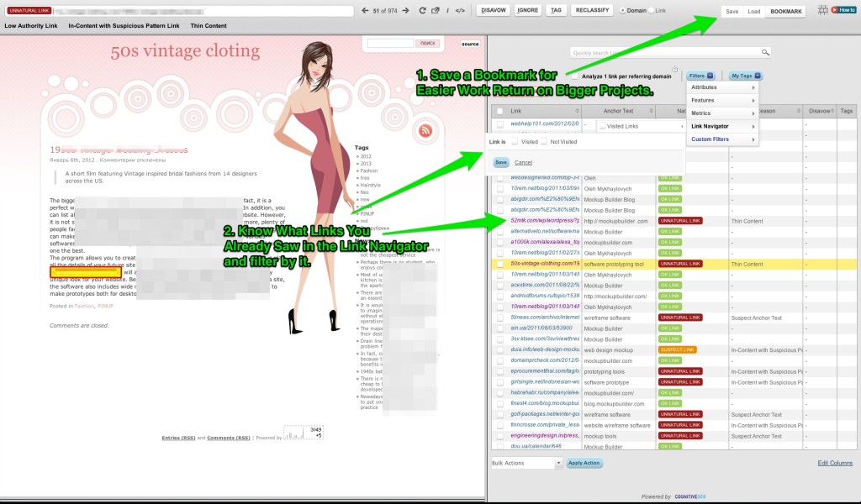Open the 52mtk.com link in table
This screenshot has height=504, width=861.
pyautogui.click(x=545, y=220)
